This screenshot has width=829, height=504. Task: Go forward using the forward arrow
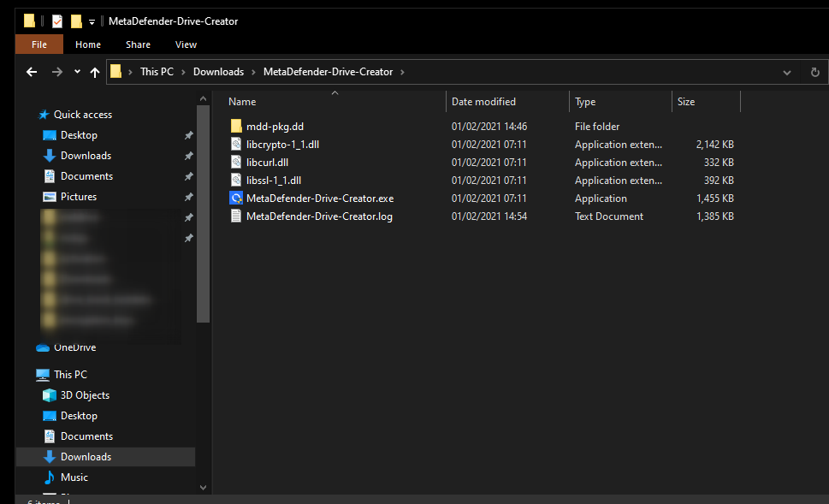click(x=57, y=72)
